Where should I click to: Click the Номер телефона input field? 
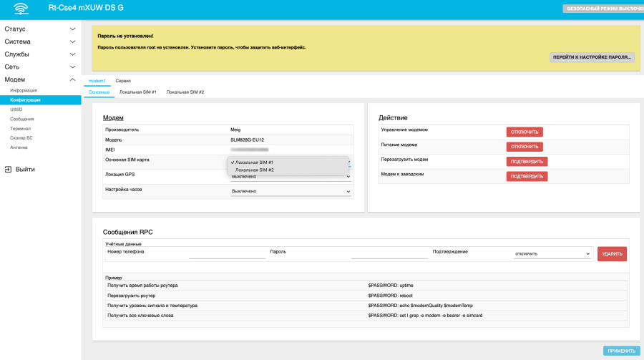[x=227, y=253]
